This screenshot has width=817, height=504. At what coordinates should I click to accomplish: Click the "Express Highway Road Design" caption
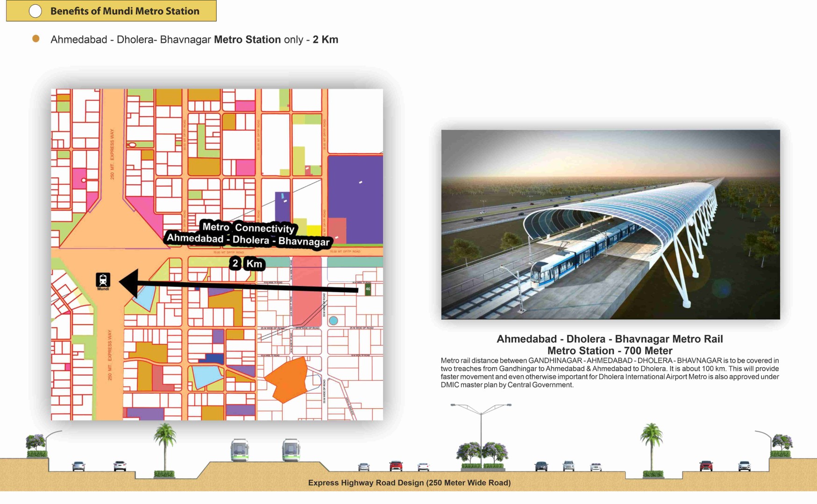pos(409,483)
